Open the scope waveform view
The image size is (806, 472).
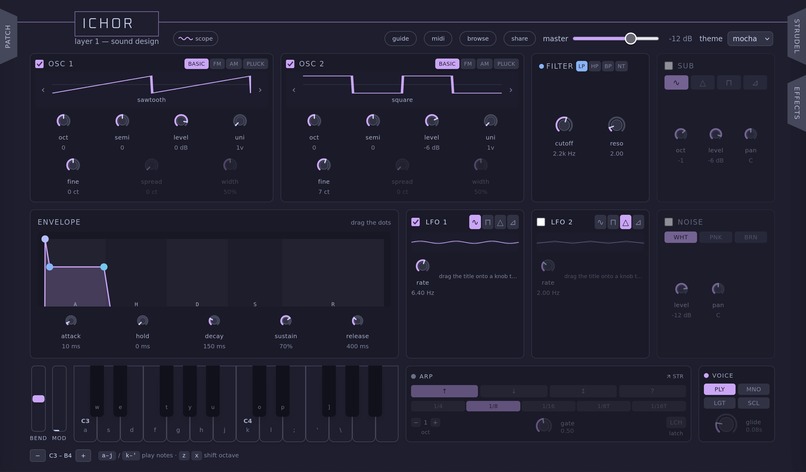click(195, 39)
